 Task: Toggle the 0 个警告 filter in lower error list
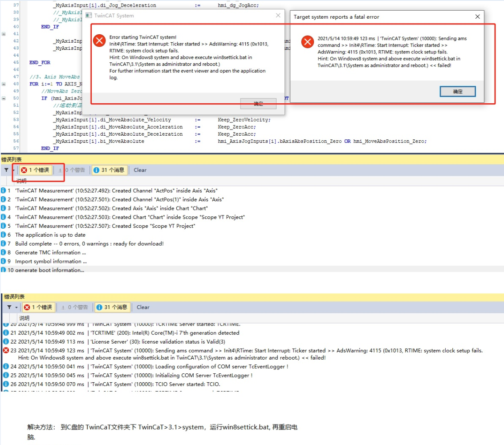coord(75,307)
